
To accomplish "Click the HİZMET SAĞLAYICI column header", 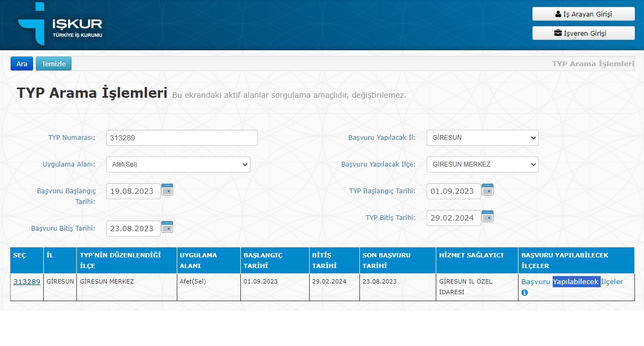I will (477, 261).
